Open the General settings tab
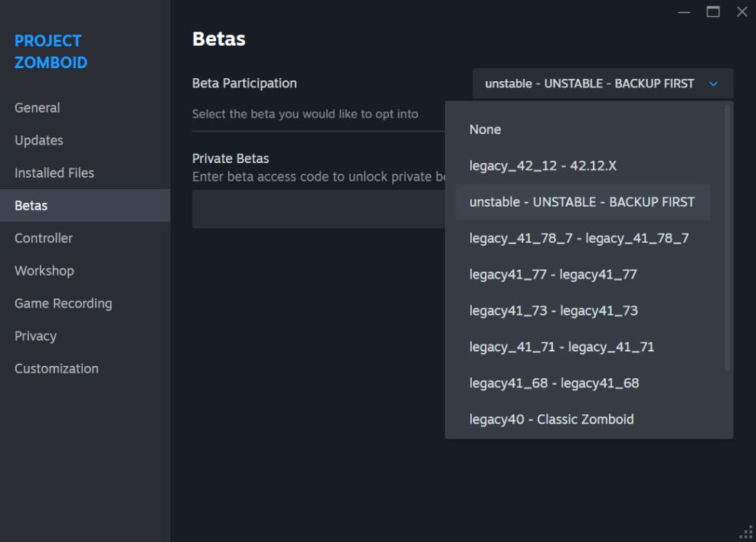The height and width of the screenshot is (542, 756). (x=37, y=108)
